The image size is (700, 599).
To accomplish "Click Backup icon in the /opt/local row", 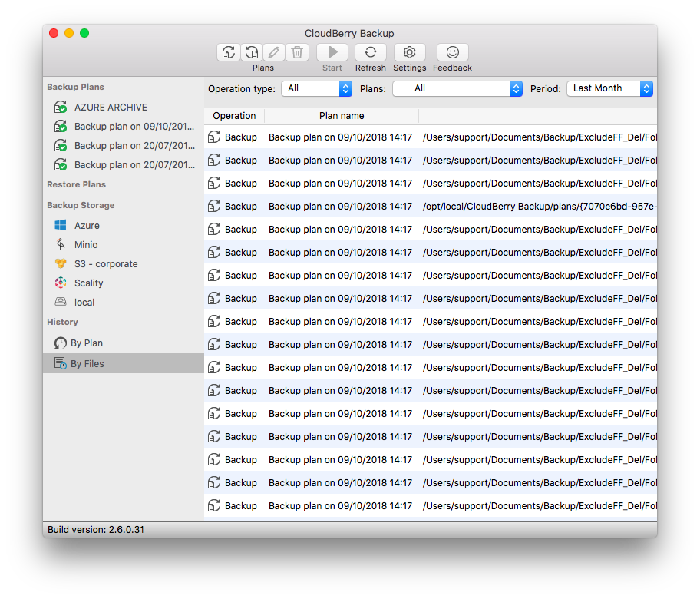I will pyautogui.click(x=214, y=206).
